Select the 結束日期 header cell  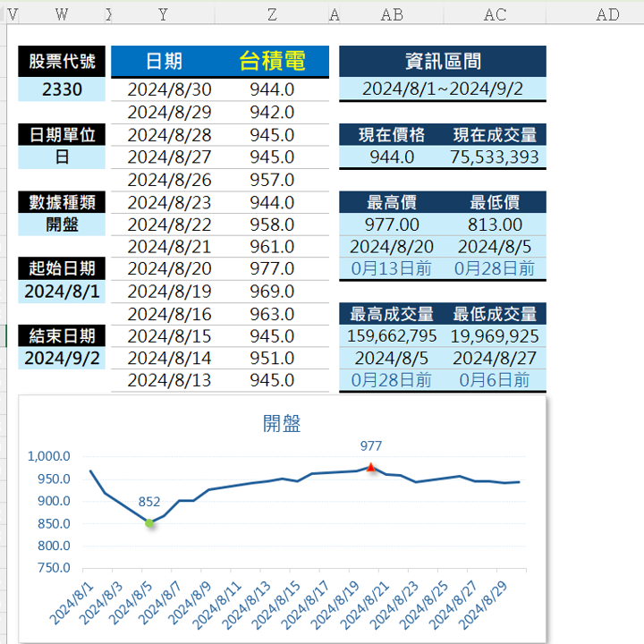coord(62,336)
